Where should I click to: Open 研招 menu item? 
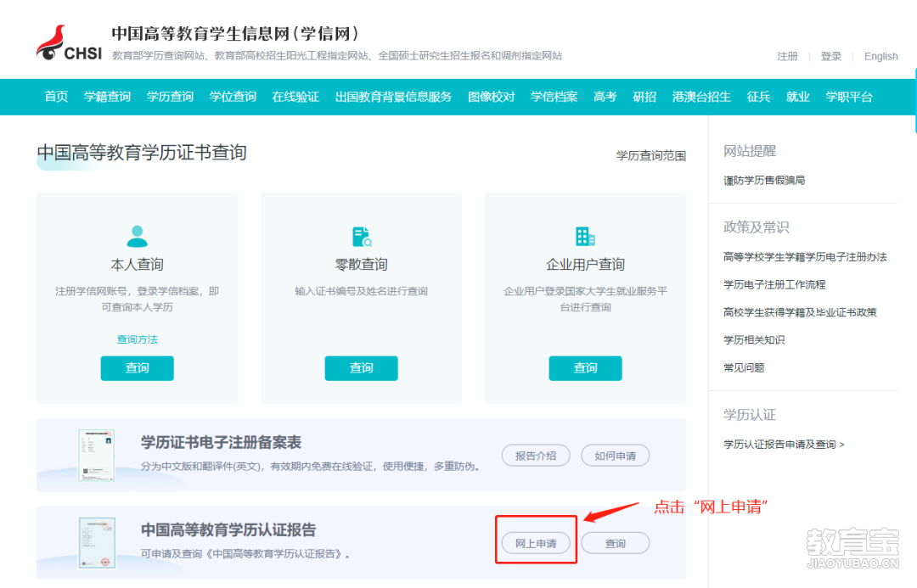pos(644,97)
